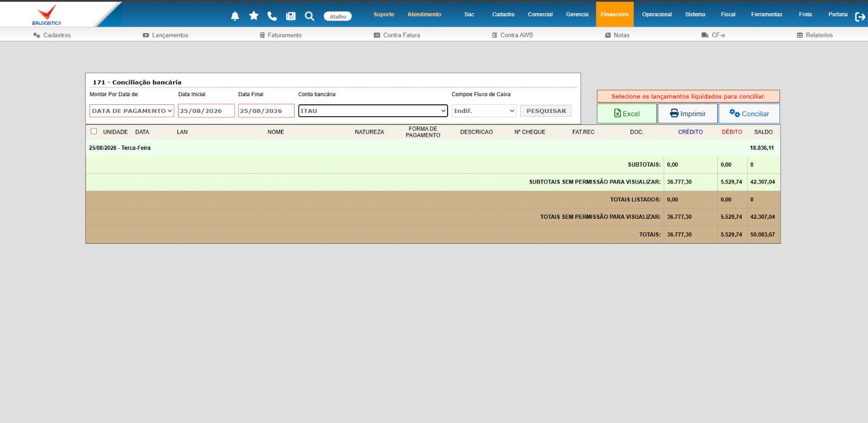This screenshot has height=423, width=868.
Task: Open the Contra AWB submenu
Action: (x=512, y=35)
